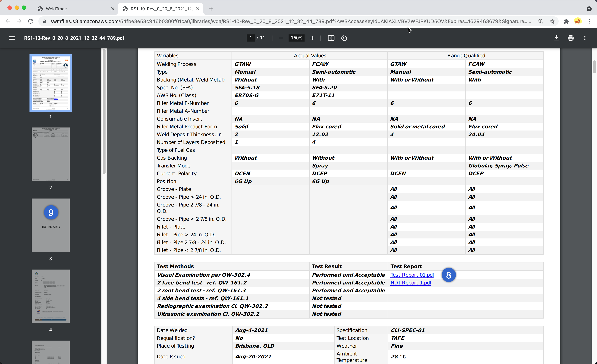Go back to previous page in browser
Screen dimensions: 597x364
(x=8, y=21)
